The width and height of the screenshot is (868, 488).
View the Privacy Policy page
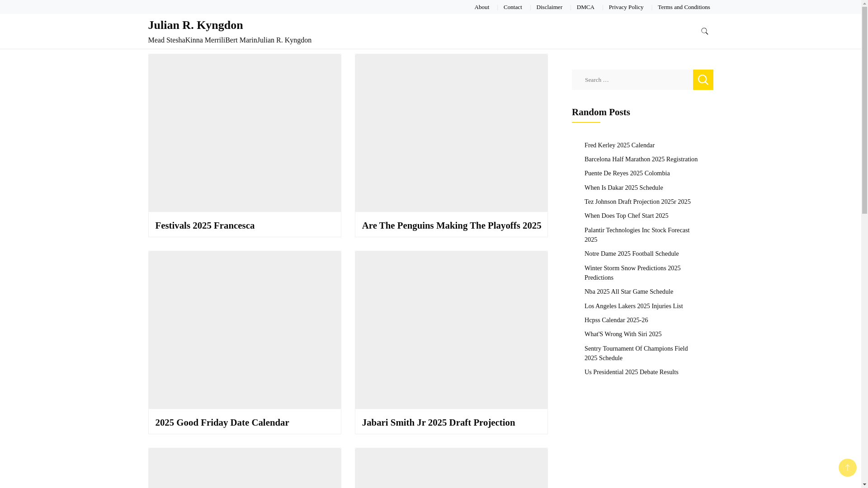click(626, 7)
